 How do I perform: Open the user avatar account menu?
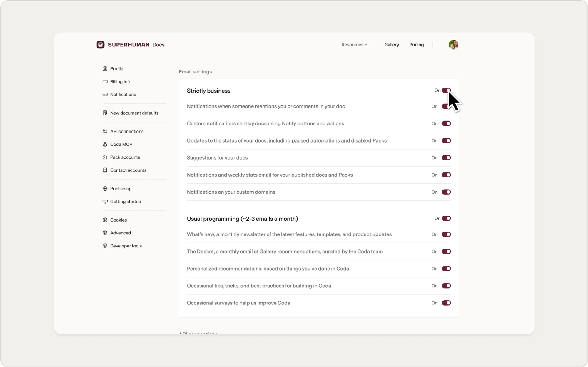click(453, 45)
